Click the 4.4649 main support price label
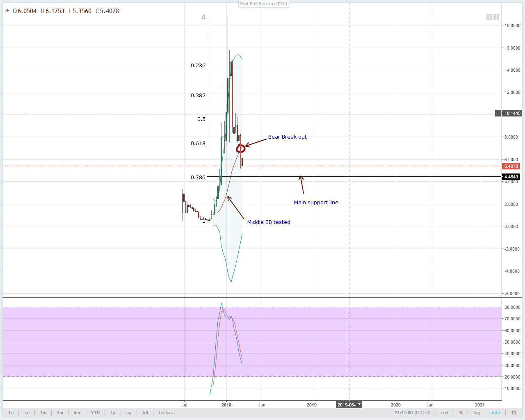Viewport: 525px width, 420px height. (511, 177)
